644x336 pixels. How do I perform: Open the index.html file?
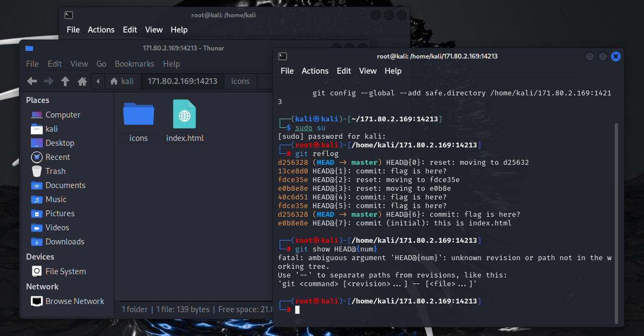coord(184,114)
